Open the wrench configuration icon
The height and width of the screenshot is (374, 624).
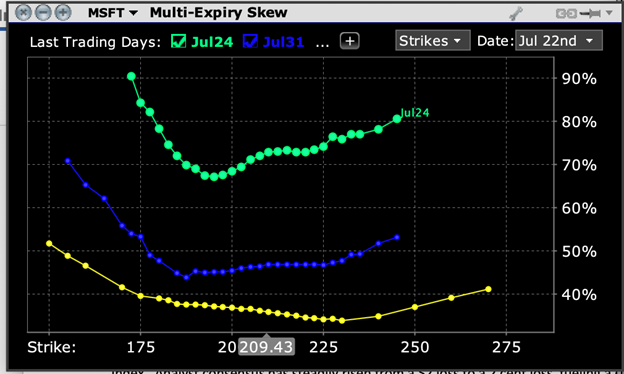[516, 13]
